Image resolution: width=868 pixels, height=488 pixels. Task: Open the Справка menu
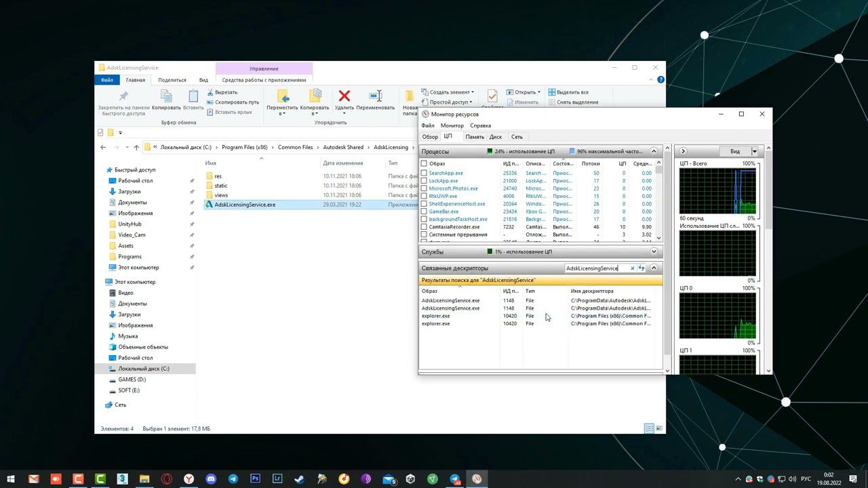(x=480, y=125)
